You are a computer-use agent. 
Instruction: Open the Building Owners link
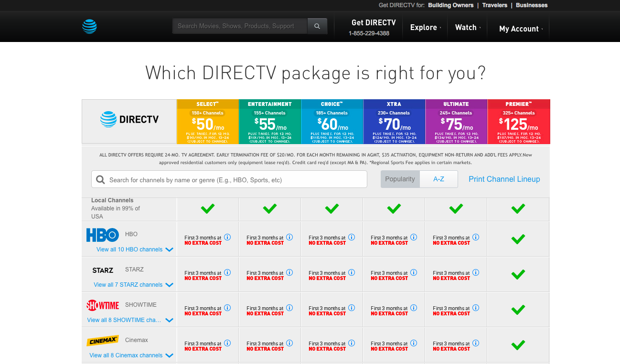tap(450, 5)
